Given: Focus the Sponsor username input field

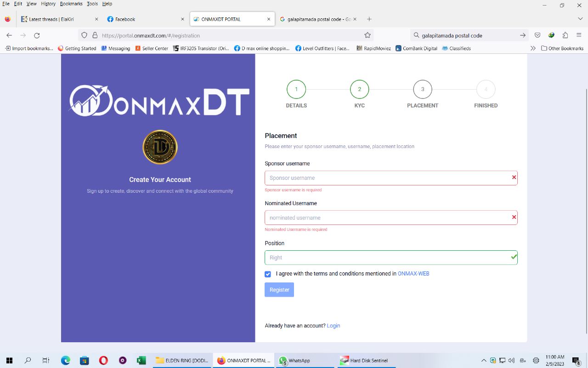Looking at the screenshot, I should [391, 178].
